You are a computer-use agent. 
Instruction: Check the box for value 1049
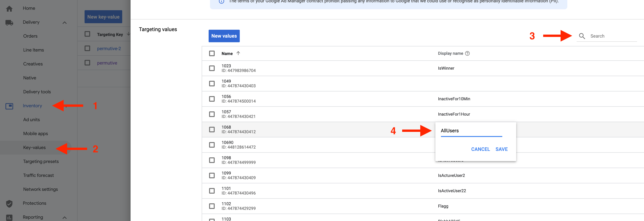212,83
